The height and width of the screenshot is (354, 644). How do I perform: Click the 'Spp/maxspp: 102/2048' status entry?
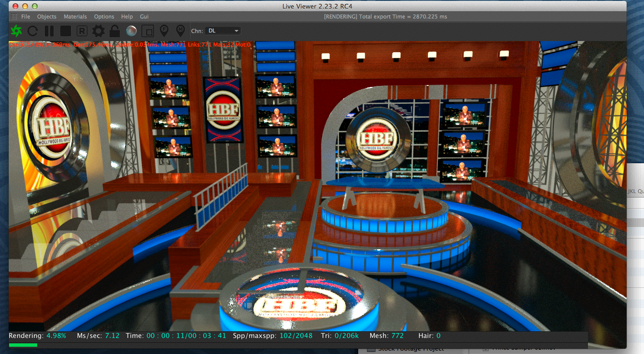tap(272, 336)
